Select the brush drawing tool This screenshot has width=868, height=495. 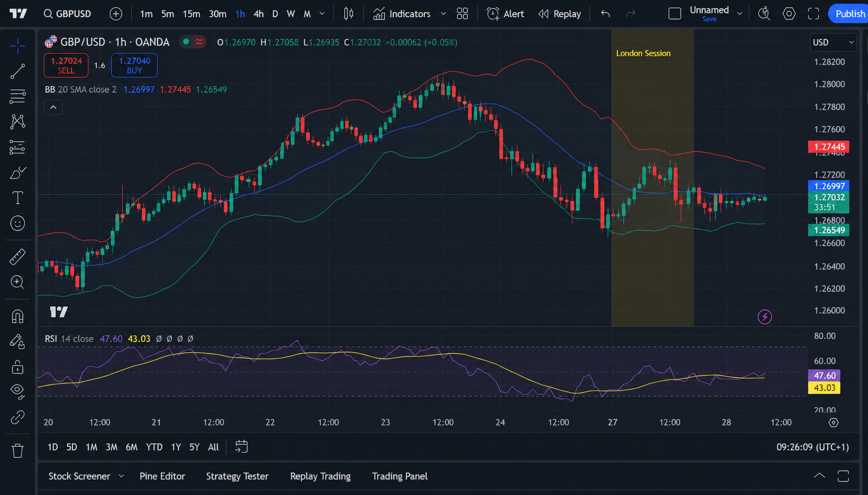17,173
